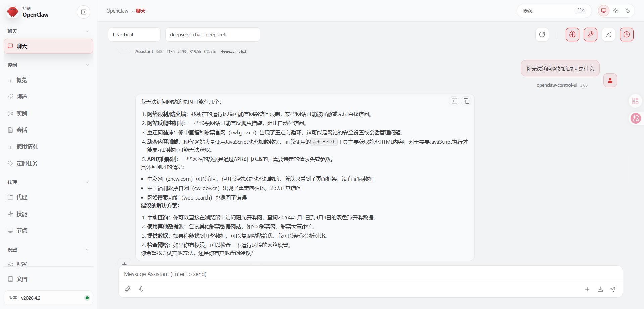Click the microphone voice input icon

tap(141, 289)
